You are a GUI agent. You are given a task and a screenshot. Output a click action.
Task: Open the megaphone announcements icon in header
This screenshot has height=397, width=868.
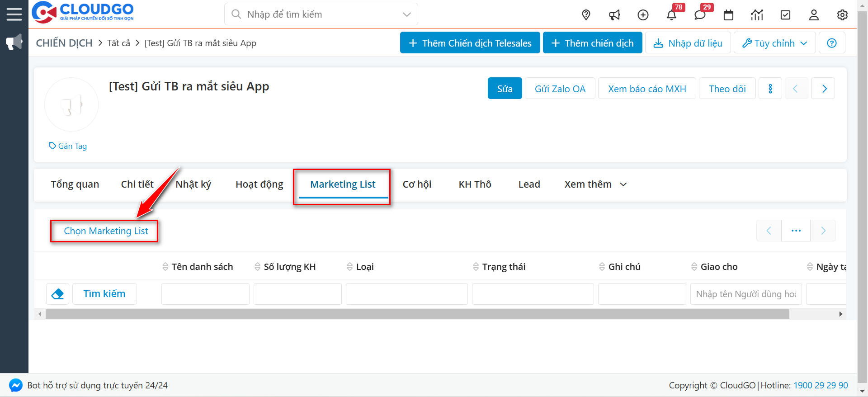[x=614, y=15]
